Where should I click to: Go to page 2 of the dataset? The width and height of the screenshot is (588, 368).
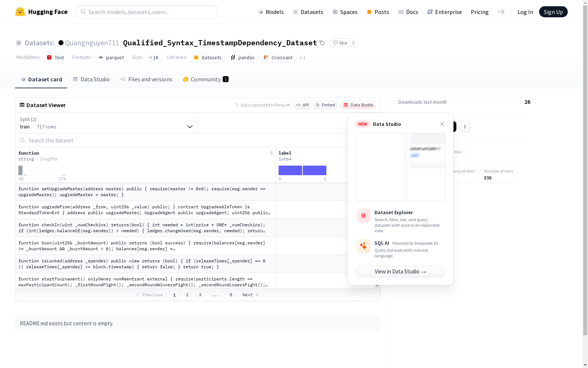pyautogui.click(x=187, y=295)
